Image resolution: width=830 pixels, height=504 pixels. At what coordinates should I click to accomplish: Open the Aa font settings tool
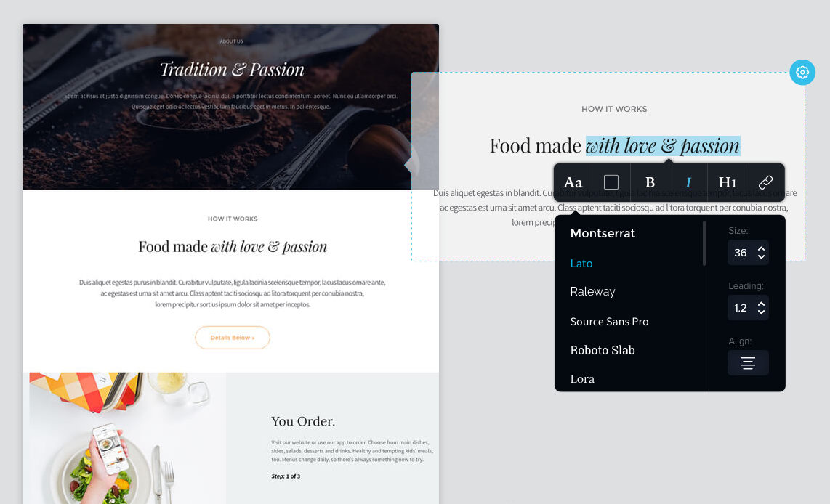pos(573,182)
